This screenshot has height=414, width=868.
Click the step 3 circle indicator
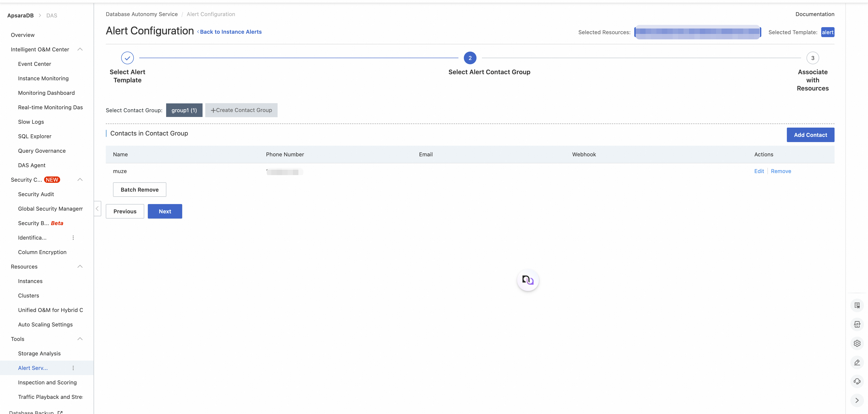point(813,58)
